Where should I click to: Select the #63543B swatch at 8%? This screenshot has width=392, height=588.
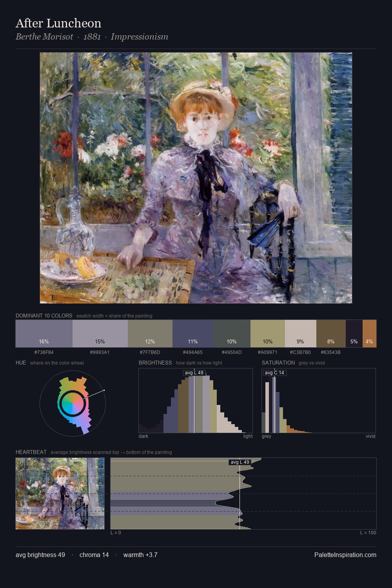[331, 334]
